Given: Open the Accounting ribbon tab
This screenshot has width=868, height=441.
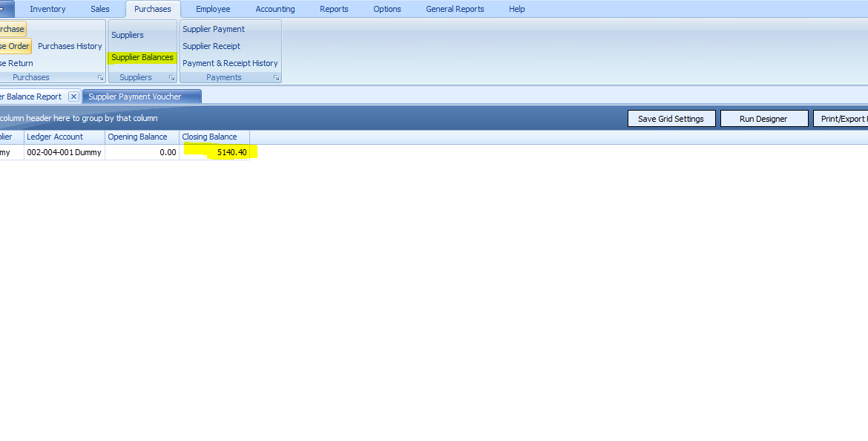Looking at the screenshot, I should pyautogui.click(x=274, y=9).
